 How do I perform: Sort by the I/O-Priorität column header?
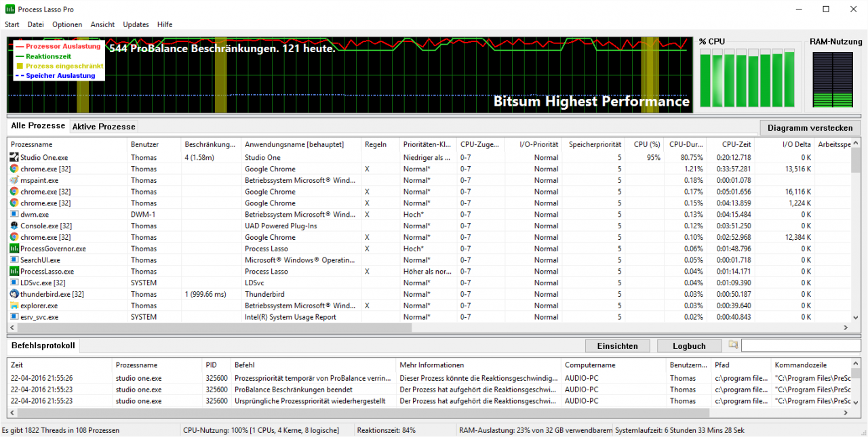[534, 144]
